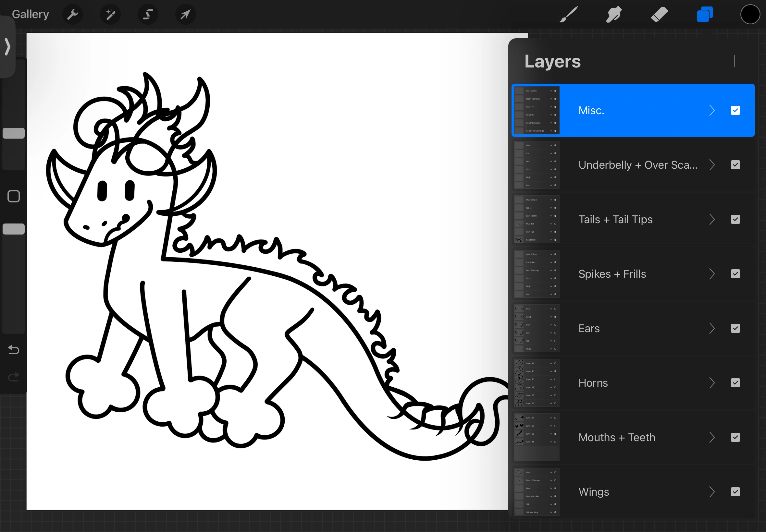Select the Eraser tool
The image size is (766, 532).
point(659,14)
